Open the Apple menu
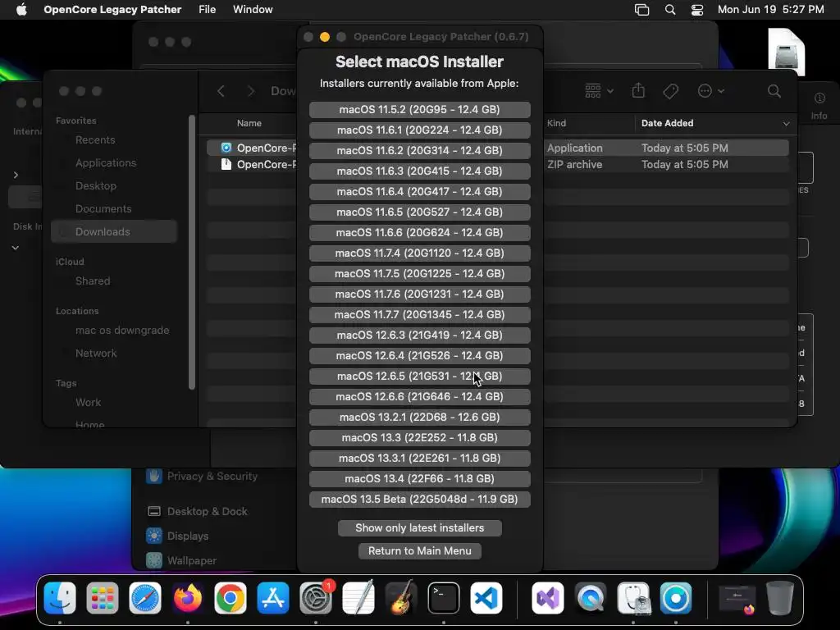 (x=21, y=10)
